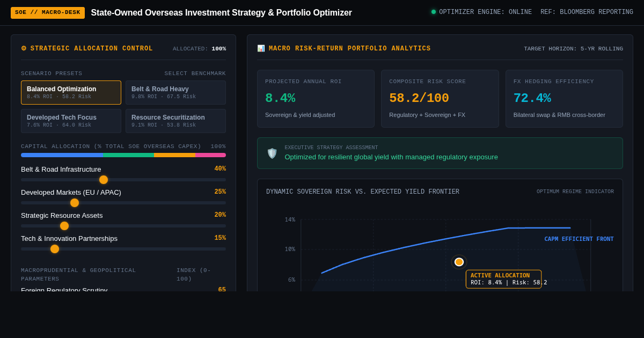
Task: Click the 25% value for Developed Markets
Action: (x=220, y=192)
